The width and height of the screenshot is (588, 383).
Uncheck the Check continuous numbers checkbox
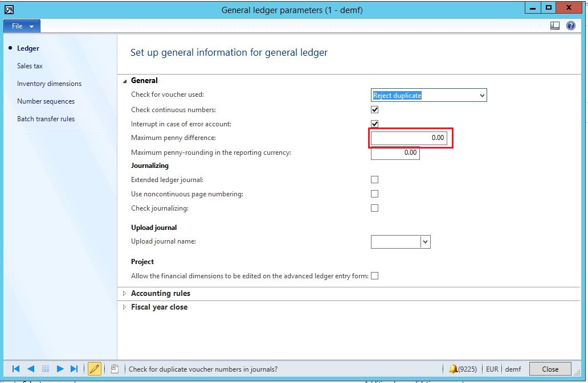click(374, 109)
